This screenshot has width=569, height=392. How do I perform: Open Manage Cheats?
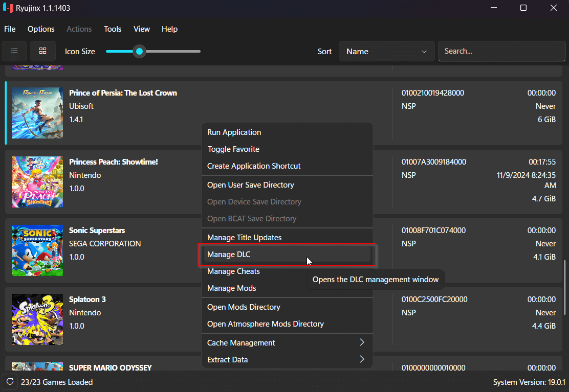pyautogui.click(x=287, y=271)
